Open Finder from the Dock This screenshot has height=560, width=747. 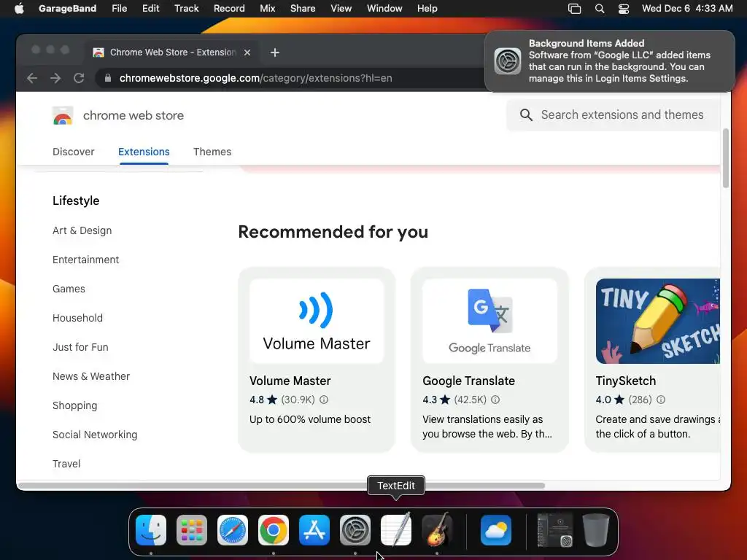click(151, 530)
